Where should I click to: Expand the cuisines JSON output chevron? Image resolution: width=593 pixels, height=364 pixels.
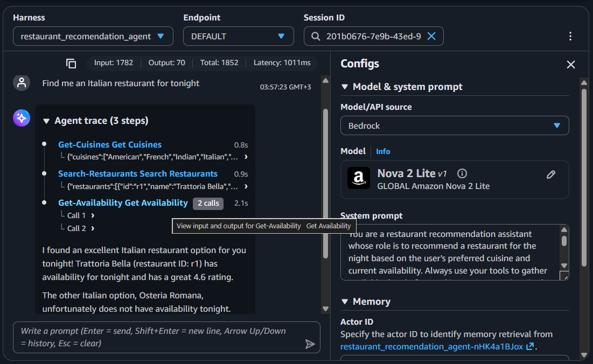click(x=246, y=157)
